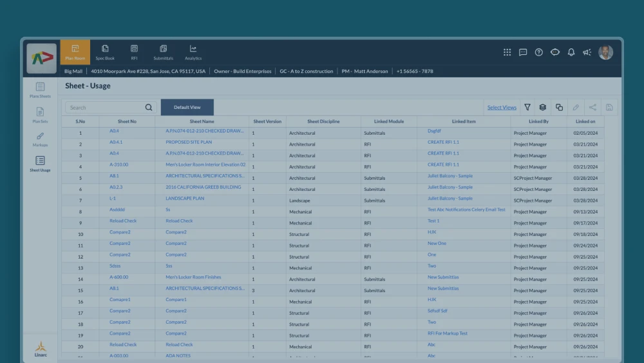
Task: Open the Submittals module
Action: [x=164, y=52]
